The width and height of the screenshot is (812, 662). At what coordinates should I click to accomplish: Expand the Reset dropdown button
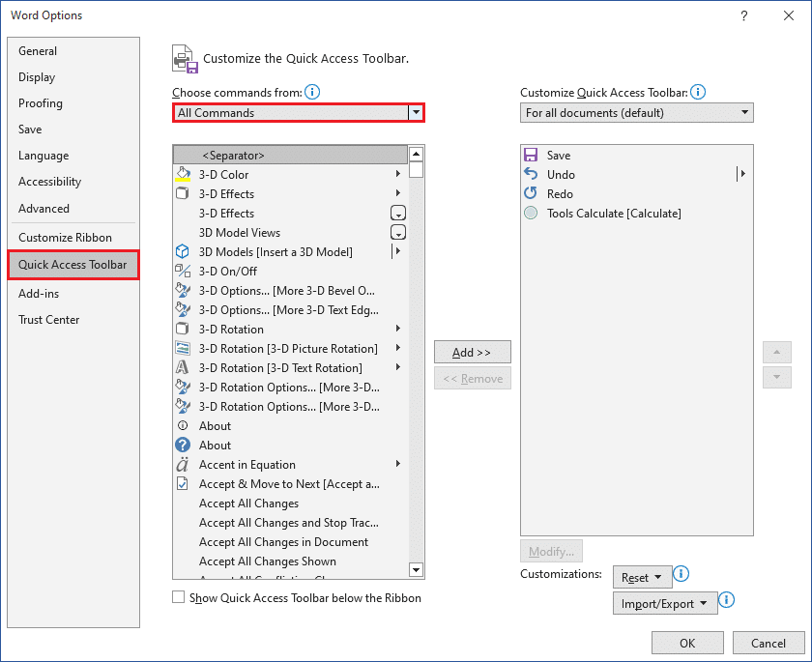click(641, 578)
